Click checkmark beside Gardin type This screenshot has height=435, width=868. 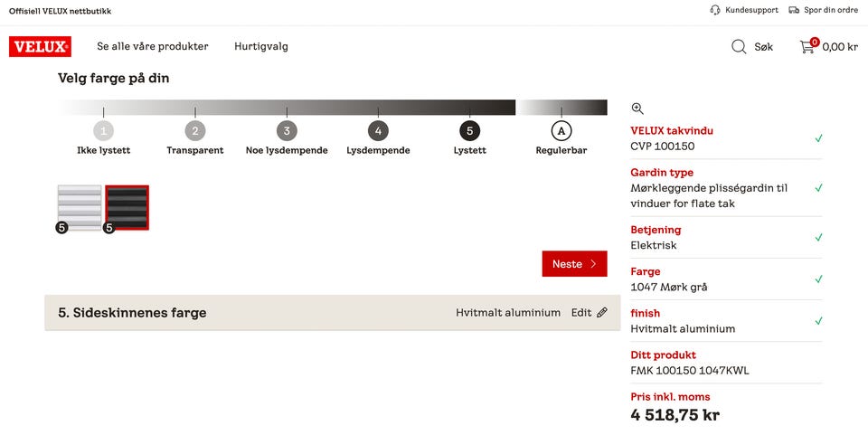pyautogui.click(x=818, y=188)
